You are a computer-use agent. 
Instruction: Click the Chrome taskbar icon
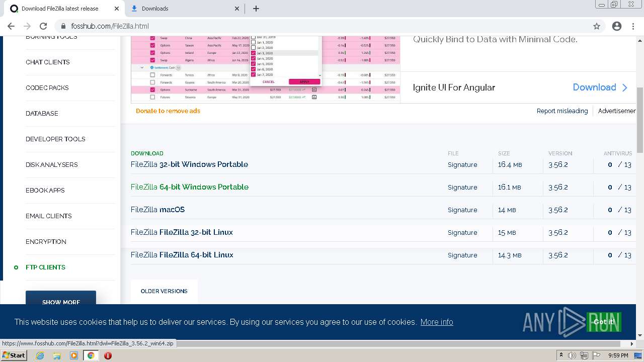click(x=91, y=355)
